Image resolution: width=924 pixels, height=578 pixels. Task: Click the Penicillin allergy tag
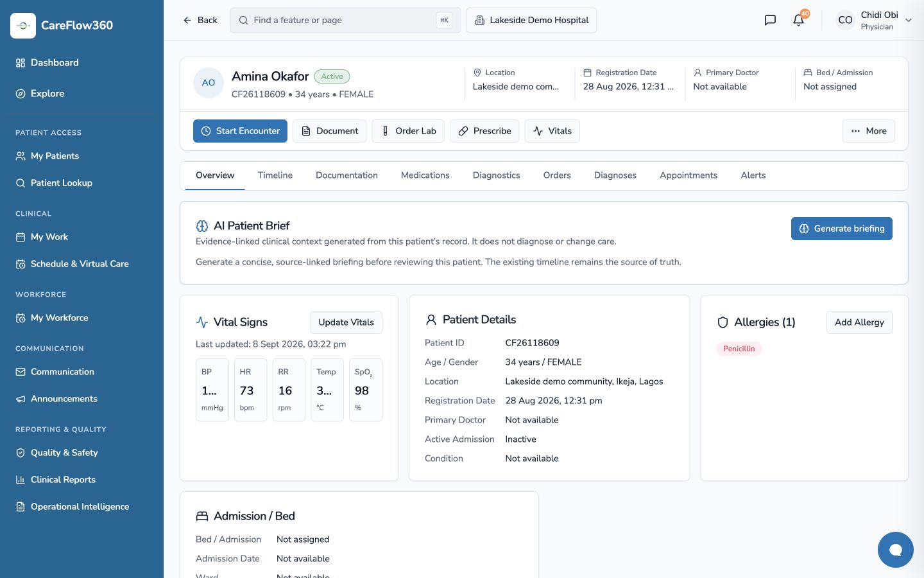coord(739,349)
